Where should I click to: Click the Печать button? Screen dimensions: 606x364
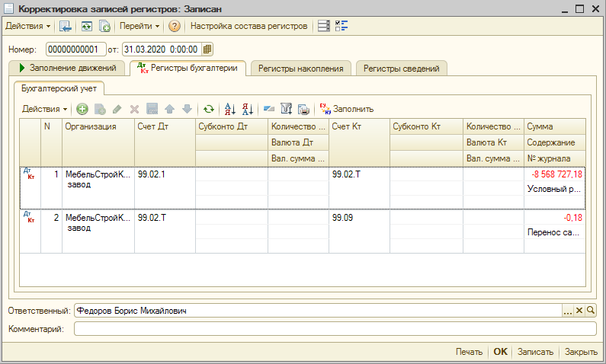coord(469,352)
